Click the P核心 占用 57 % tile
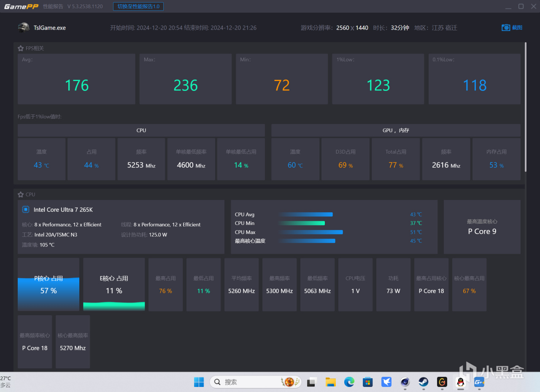The height and width of the screenshot is (392, 540). point(49,284)
